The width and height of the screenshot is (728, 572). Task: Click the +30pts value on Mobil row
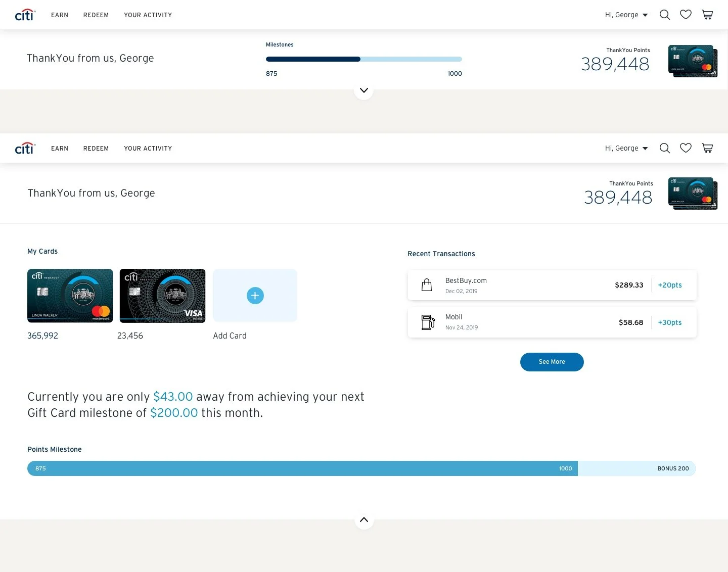tap(670, 322)
